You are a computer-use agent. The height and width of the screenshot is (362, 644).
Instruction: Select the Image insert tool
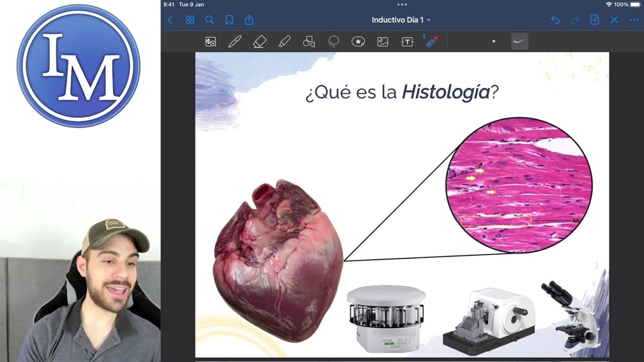[383, 42]
